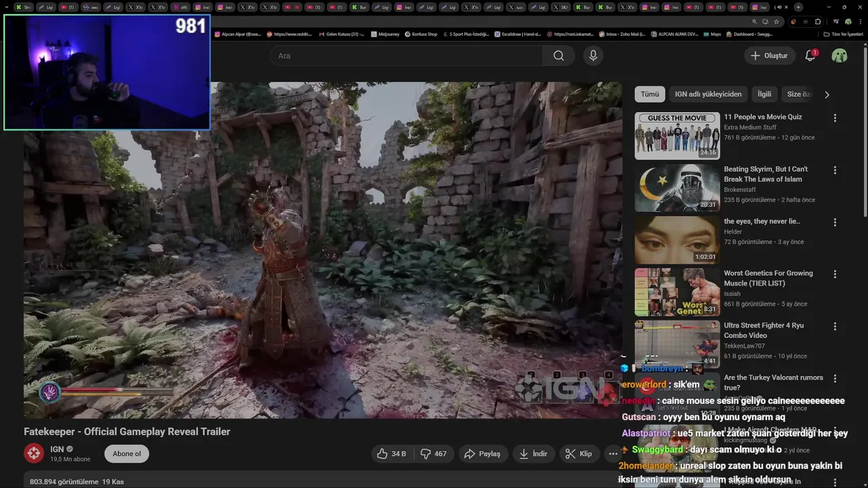Viewport: 868px width, 488px height.
Task: Like the Fatekeeper video (34 B)
Action: pyautogui.click(x=391, y=453)
